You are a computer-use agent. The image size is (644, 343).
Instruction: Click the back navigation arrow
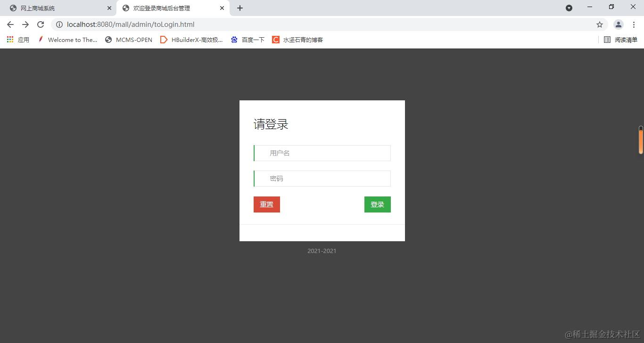click(10, 24)
